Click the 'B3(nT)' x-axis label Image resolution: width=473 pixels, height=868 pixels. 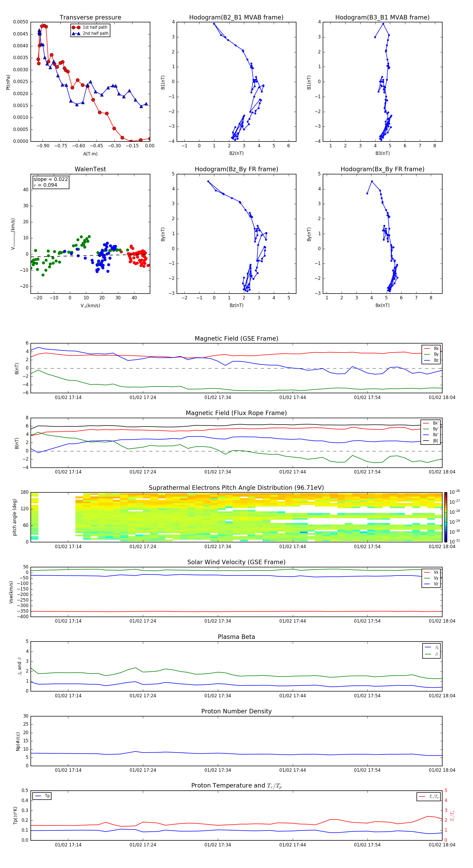(382, 153)
